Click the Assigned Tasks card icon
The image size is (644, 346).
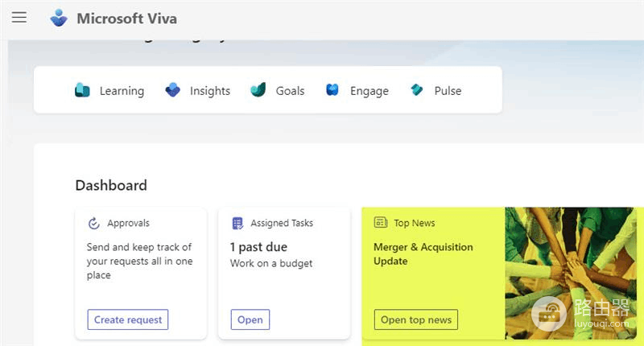click(237, 223)
